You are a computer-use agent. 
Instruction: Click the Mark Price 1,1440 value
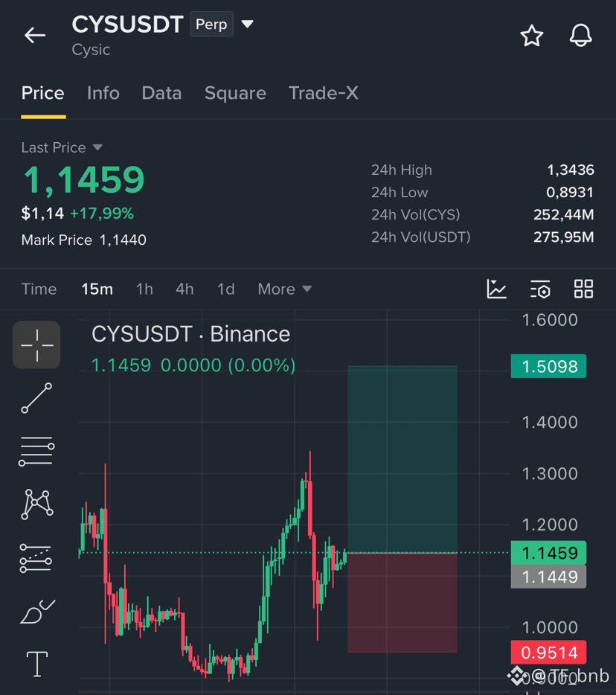coord(123,240)
